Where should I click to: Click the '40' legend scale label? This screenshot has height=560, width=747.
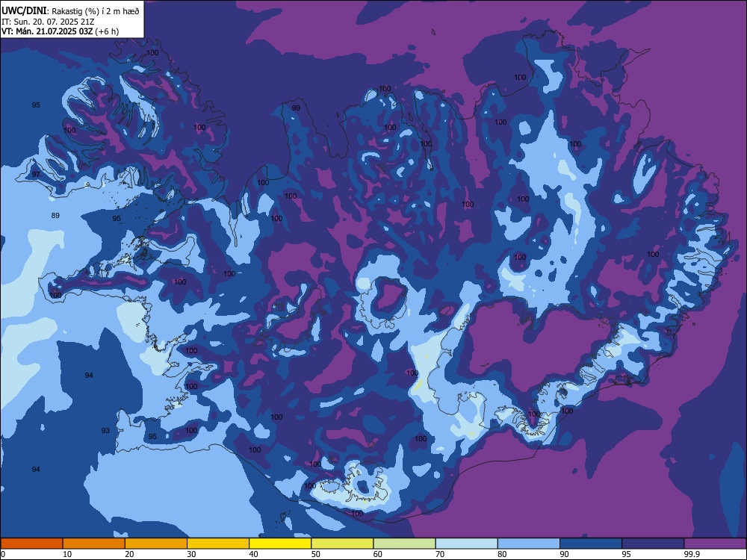pyautogui.click(x=253, y=554)
